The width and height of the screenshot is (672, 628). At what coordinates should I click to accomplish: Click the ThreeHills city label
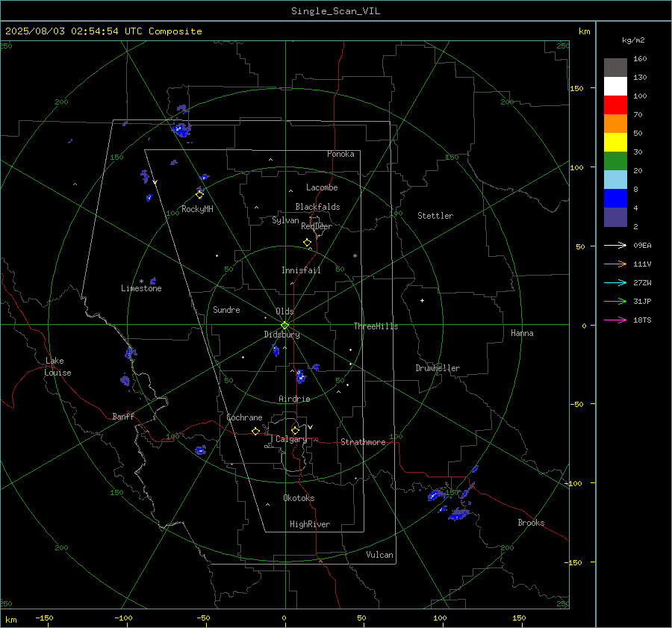376,326
